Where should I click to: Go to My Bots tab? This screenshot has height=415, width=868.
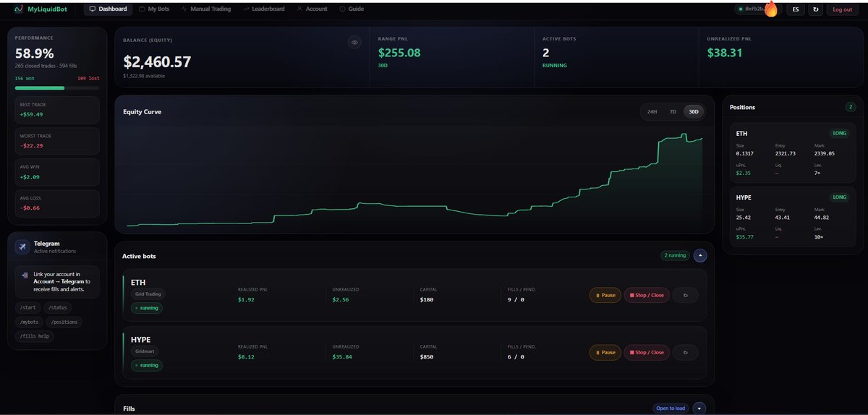[x=155, y=9]
